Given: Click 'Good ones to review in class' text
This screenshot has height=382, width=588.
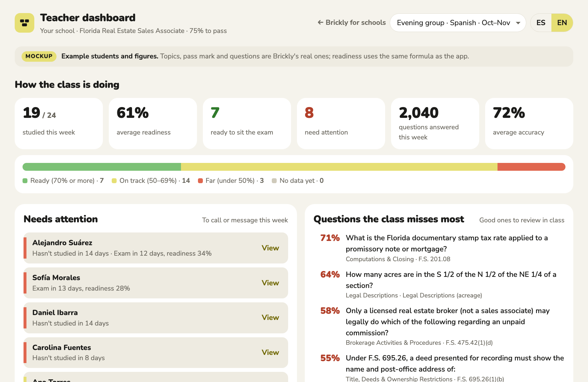Looking at the screenshot, I should click(522, 220).
